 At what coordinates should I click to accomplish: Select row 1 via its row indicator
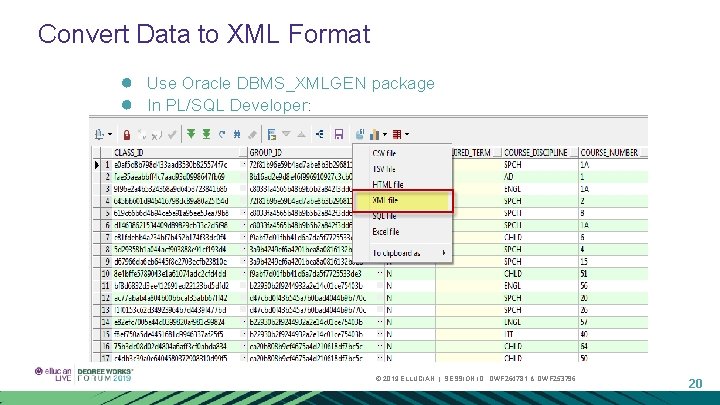pos(97,164)
